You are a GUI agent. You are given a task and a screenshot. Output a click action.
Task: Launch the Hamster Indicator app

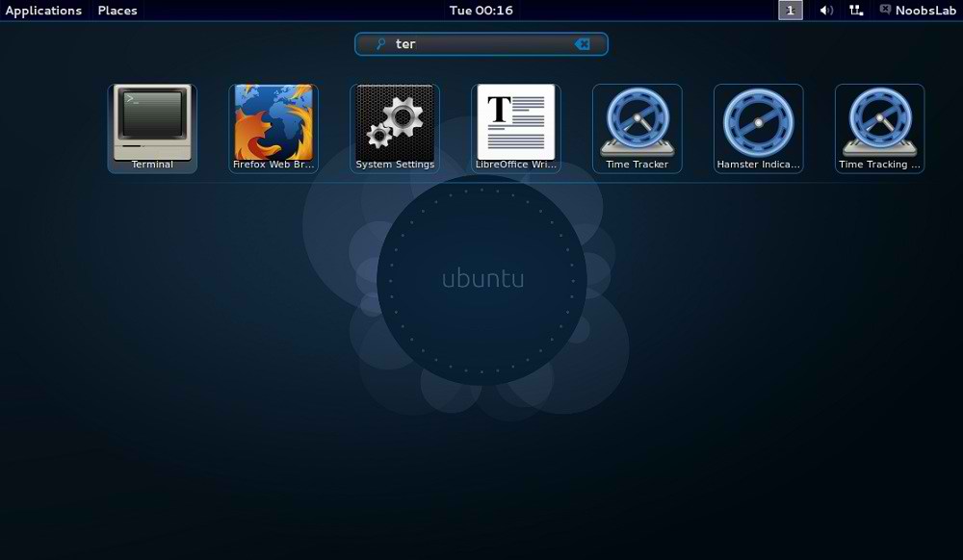click(x=759, y=128)
